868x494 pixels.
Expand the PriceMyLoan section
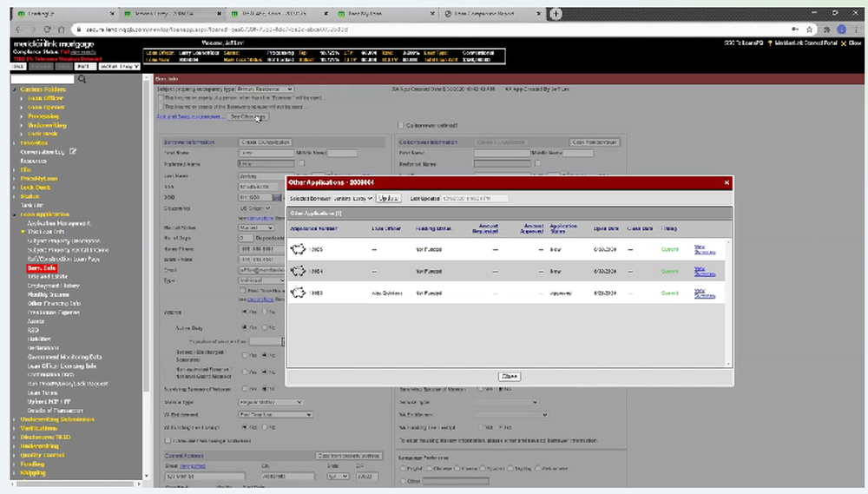15,178
